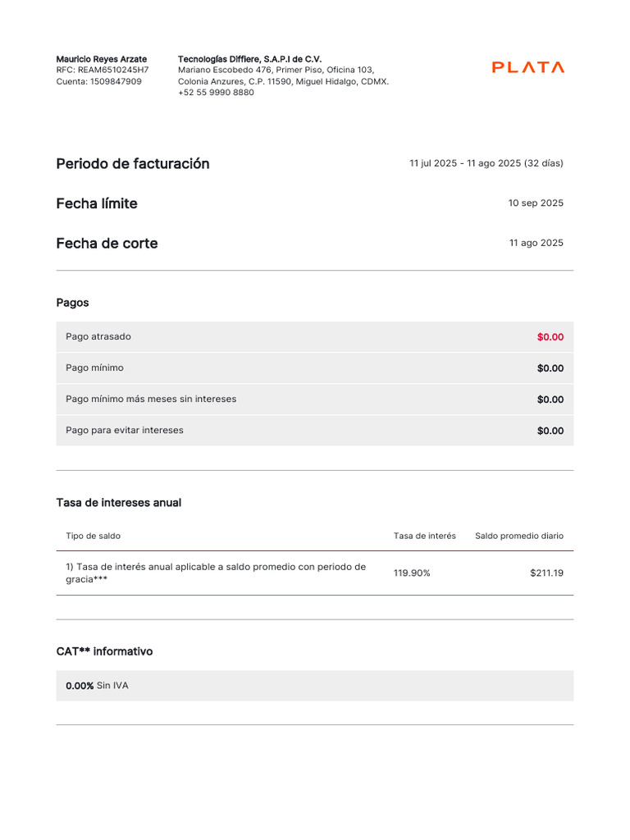
Task: Click the Cuenta number 1509847909
Action: point(115,81)
